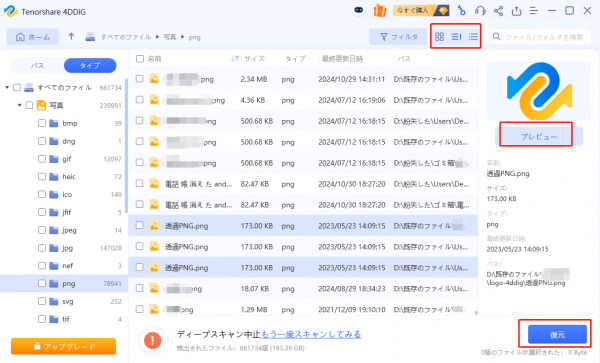Open the gift box promotion icon
Viewport: 600px width, 363px height.
pos(380,11)
